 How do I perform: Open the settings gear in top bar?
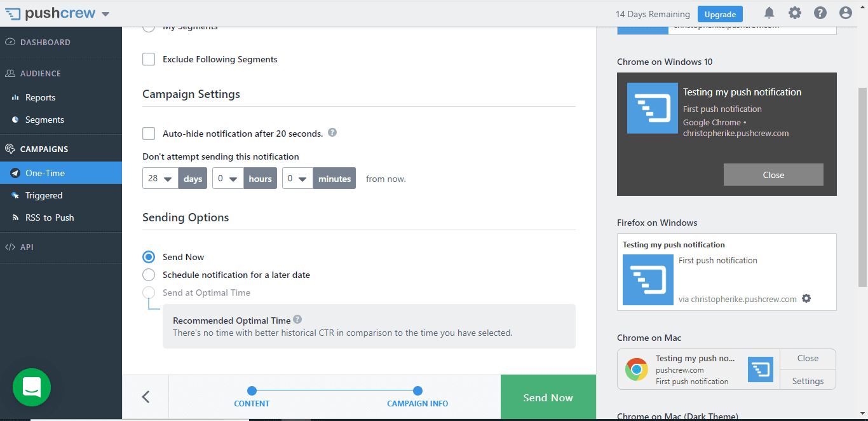795,13
